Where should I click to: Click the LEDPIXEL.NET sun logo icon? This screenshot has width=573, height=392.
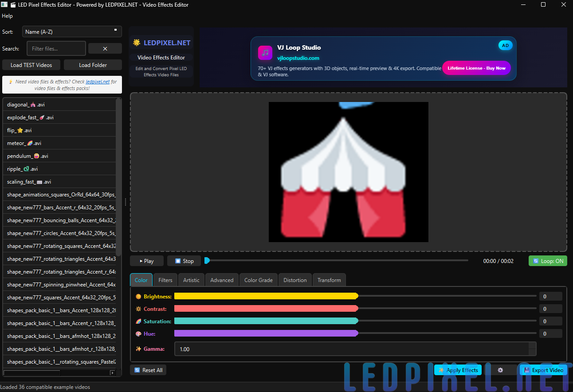(x=136, y=42)
